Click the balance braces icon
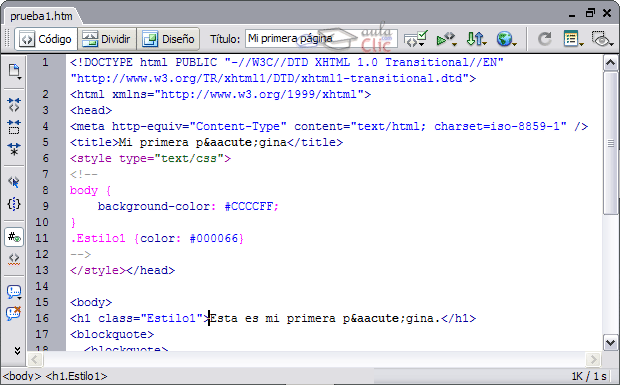 pos(14,204)
